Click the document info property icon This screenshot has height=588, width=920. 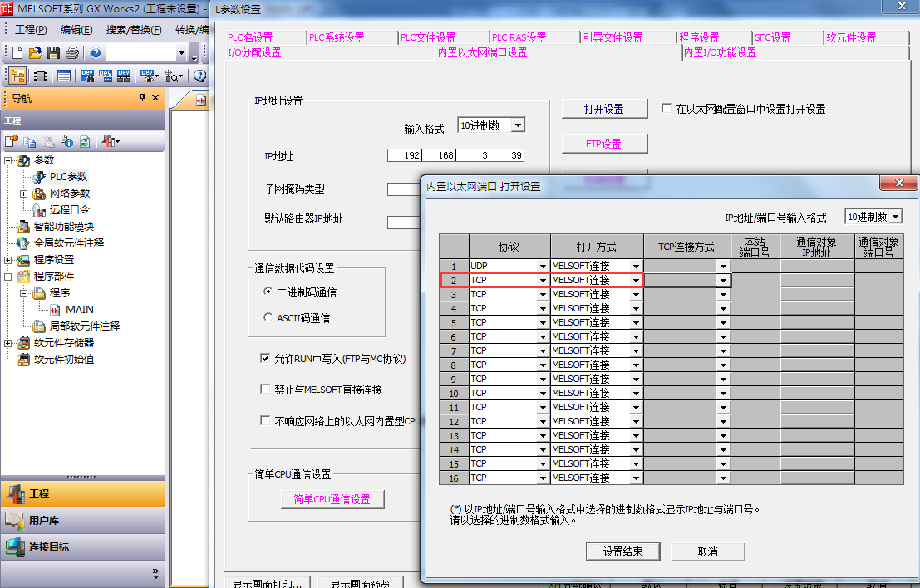(66, 141)
